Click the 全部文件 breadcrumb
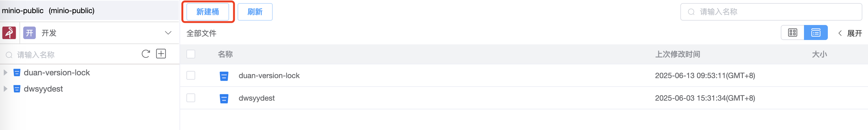Image resolution: width=868 pixels, height=130 pixels. 201,33
